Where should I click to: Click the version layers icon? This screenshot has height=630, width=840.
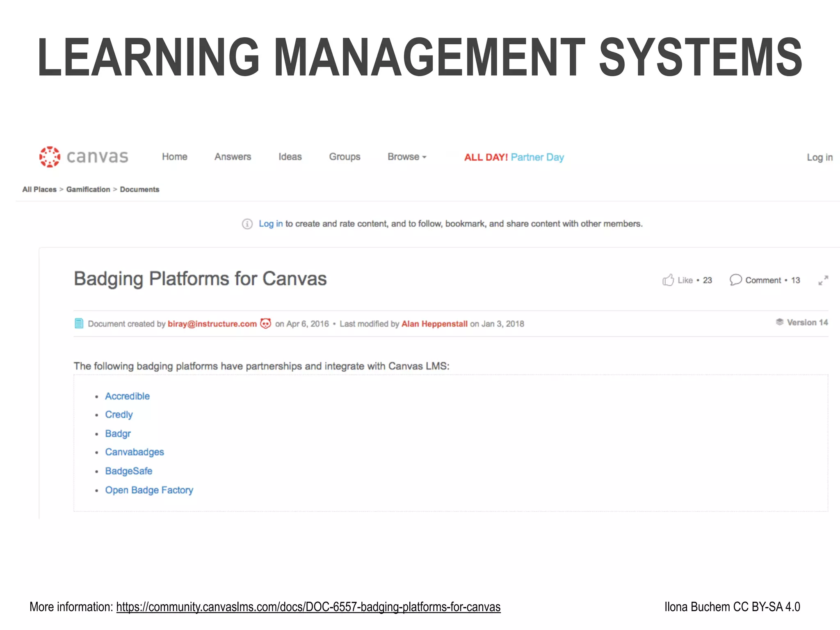tap(780, 322)
